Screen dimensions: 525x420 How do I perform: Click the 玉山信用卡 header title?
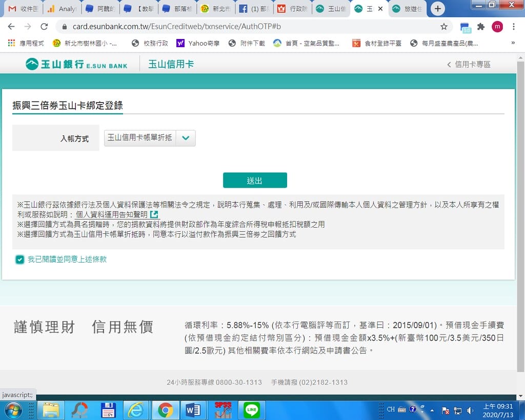tap(171, 64)
